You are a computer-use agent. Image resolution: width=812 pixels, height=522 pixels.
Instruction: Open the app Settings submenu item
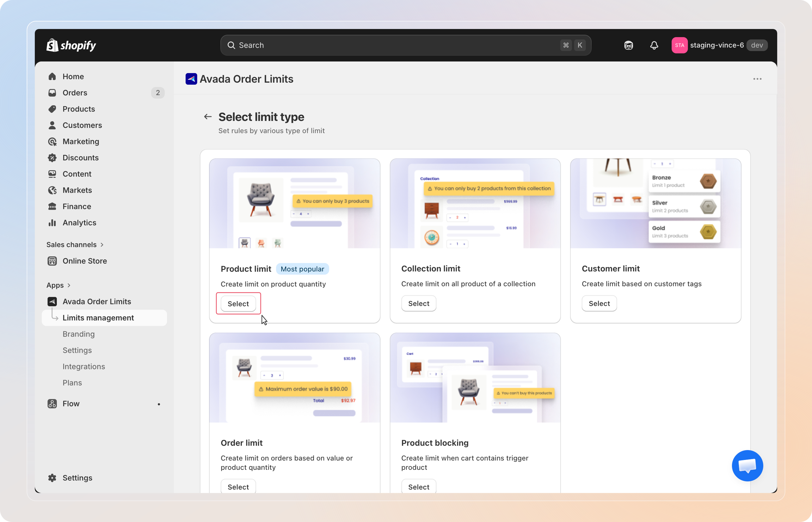(77, 350)
